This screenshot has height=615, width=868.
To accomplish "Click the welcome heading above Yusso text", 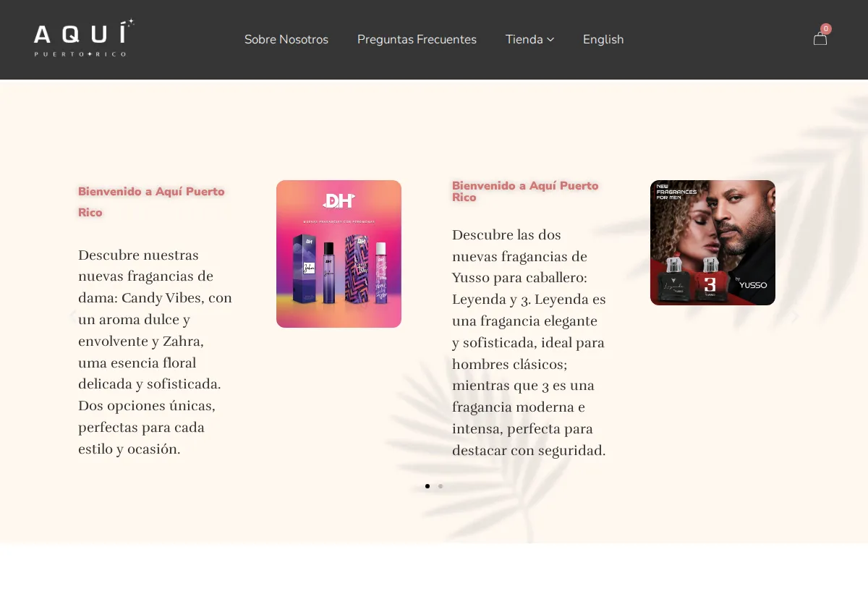I will (x=526, y=191).
